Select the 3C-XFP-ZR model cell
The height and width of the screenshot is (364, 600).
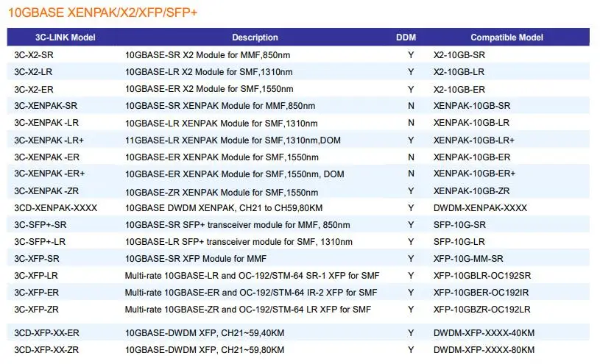click(36, 310)
